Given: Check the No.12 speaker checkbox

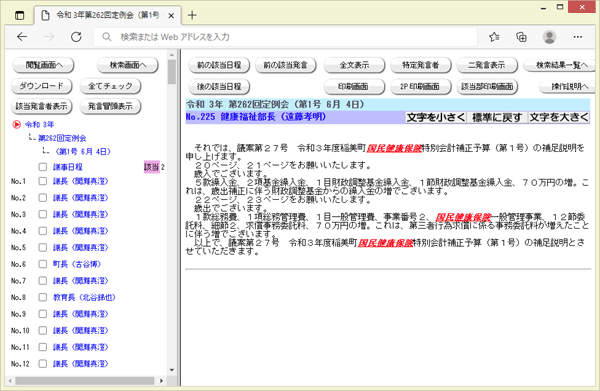Looking at the screenshot, I should (x=43, y=363).
